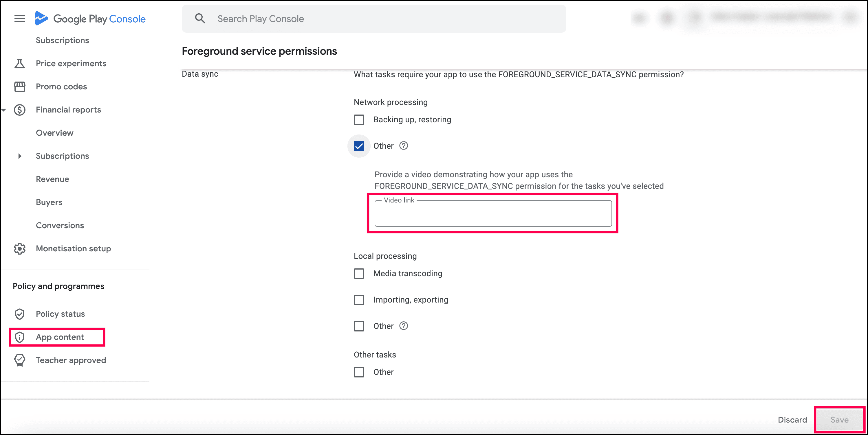Open the hamburger navigation menu
Viewport: 868px width, 435px height.
tap(20, 19)
